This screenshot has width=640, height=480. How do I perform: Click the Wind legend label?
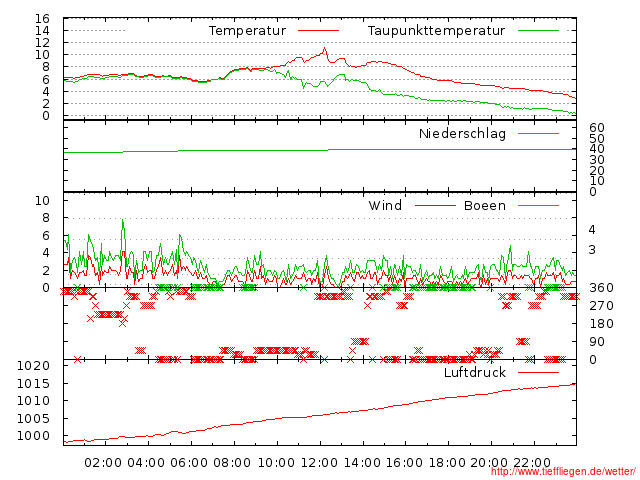tap(385, 205)
